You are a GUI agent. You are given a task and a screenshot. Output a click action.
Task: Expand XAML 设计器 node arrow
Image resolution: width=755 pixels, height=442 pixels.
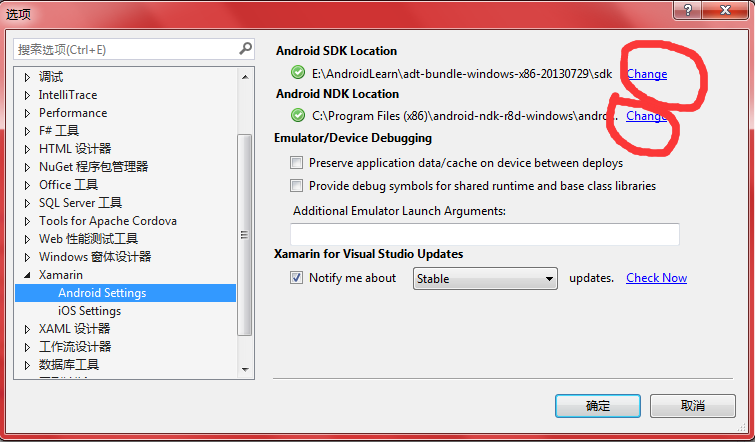click(27, 329)
